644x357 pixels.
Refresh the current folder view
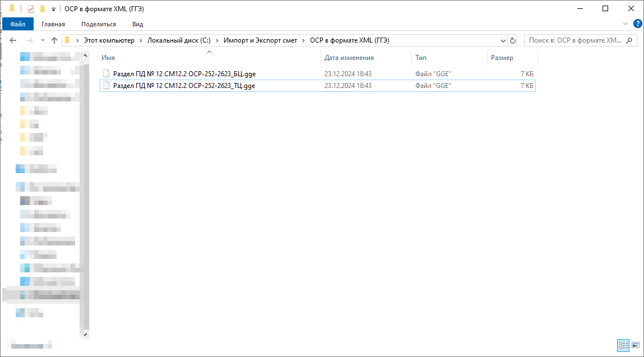[x=512, y=40]
